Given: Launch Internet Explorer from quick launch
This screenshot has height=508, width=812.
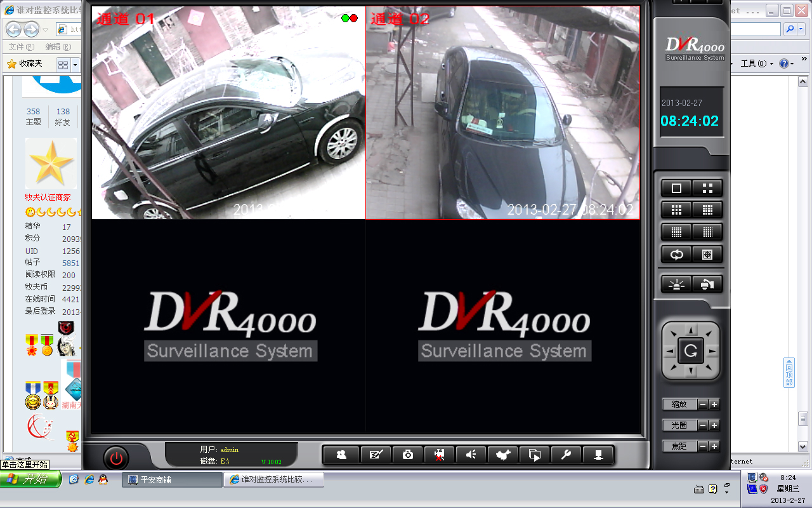Looking at the screenshot, I should [89, 479].
